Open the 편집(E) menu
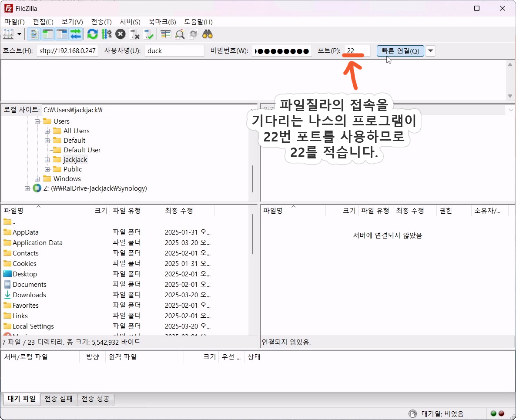This screenshot has height=420, width=516. tap(43, 22)
